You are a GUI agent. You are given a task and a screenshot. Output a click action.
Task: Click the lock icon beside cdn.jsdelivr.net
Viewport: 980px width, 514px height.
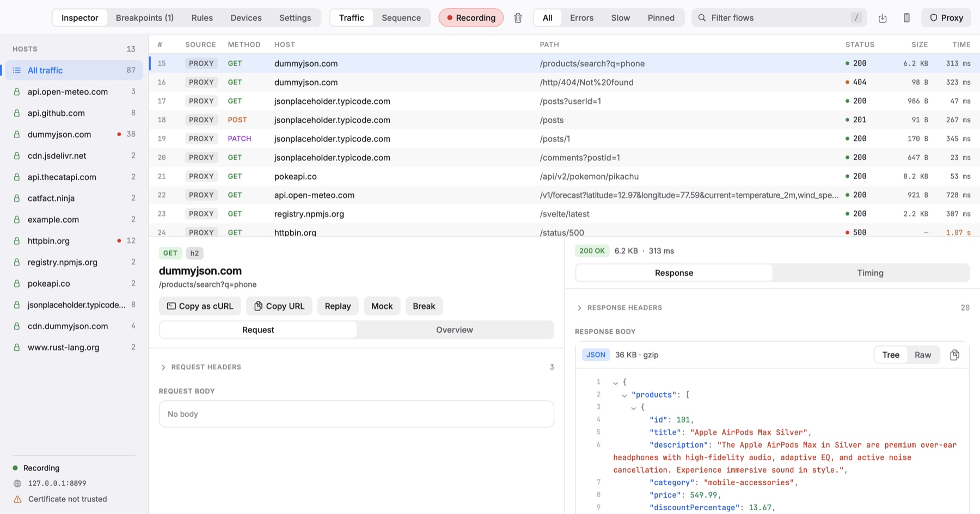pos(17,156)
